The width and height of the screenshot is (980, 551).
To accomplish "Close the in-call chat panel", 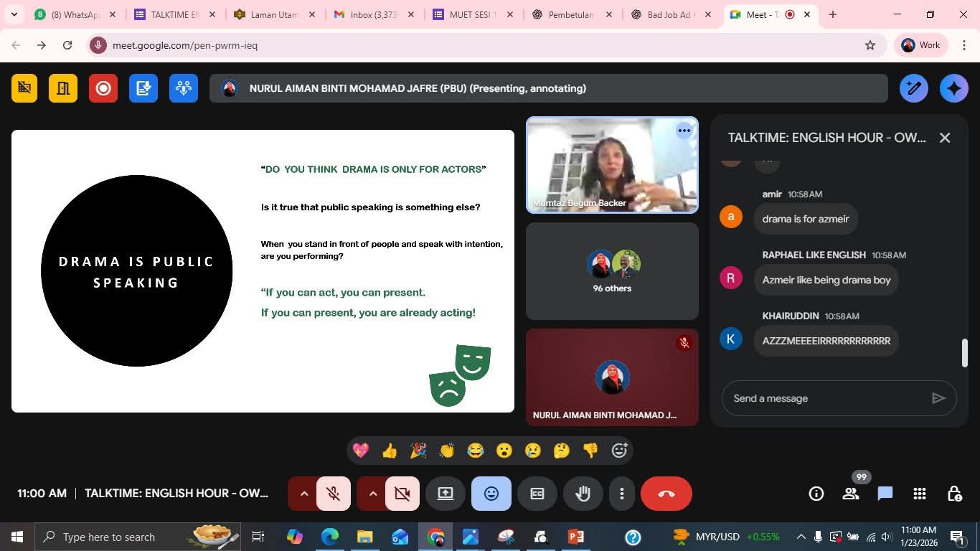I will coord(945,138).
